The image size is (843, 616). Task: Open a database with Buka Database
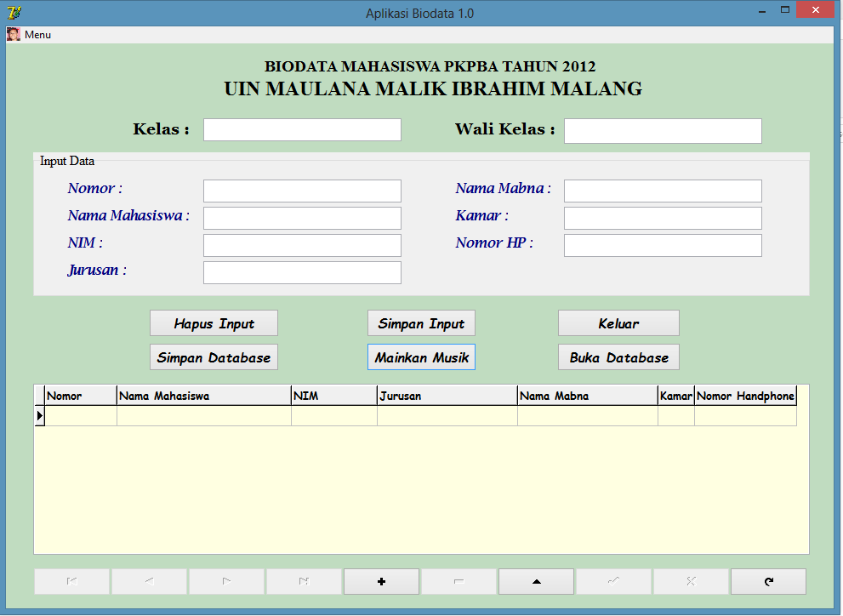click(x=618, y=356)
